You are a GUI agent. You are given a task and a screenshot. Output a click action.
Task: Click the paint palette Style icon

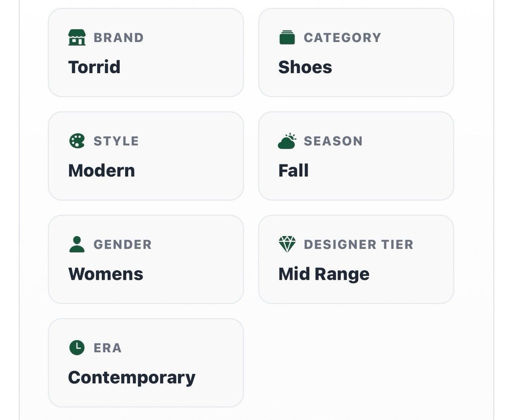coord(77,141)
